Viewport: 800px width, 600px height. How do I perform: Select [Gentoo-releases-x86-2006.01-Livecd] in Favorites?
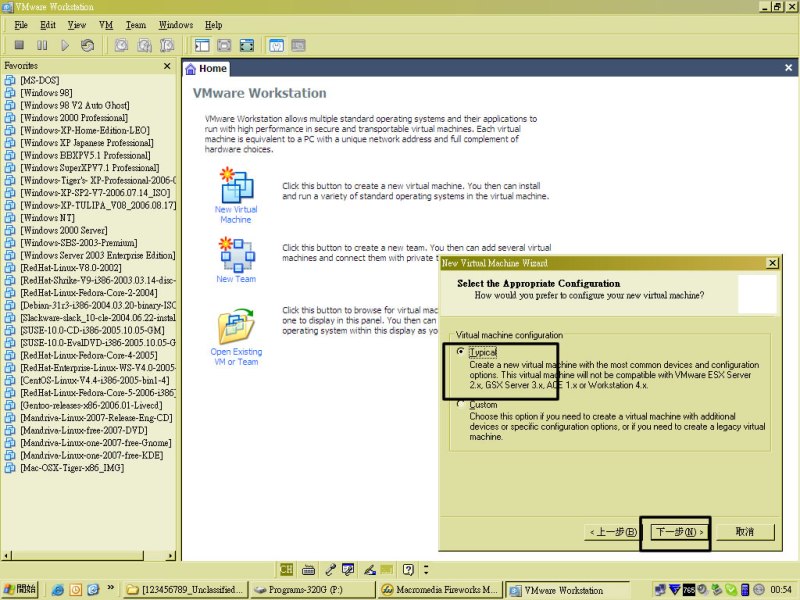click(91, 405)
